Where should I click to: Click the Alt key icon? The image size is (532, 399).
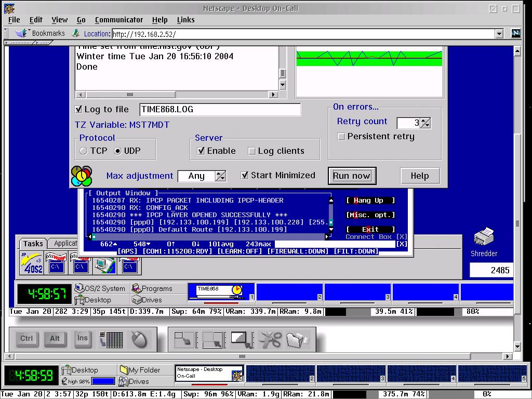click(x=55, y=338)
